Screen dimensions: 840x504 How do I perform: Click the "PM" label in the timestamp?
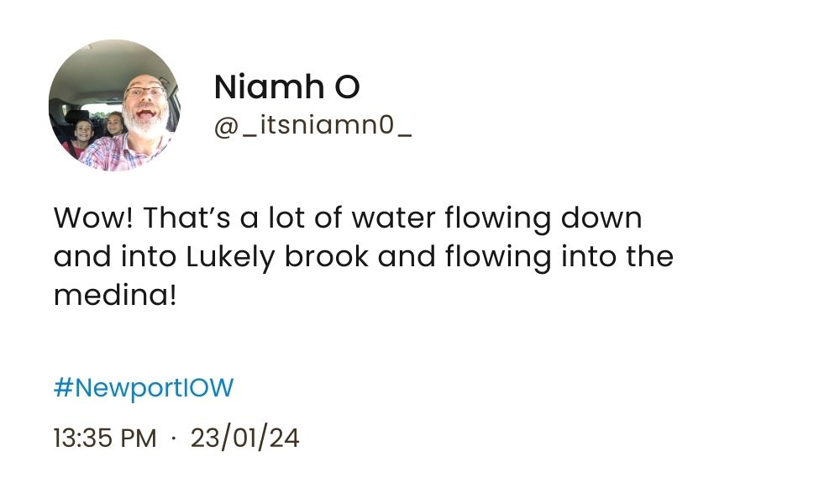(x=141, y=438)
